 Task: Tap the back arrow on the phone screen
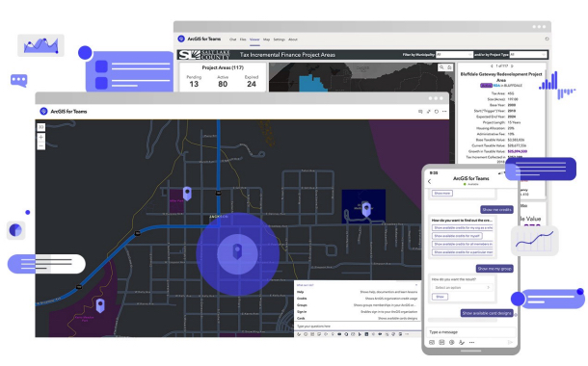(430, 181)
